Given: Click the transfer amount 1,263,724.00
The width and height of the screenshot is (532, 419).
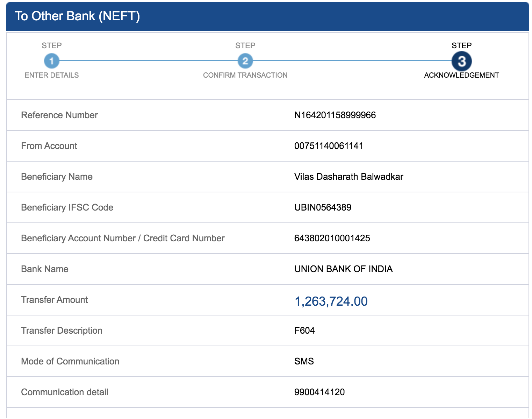Looking at the screenshot, I should [x=331, y=301].
